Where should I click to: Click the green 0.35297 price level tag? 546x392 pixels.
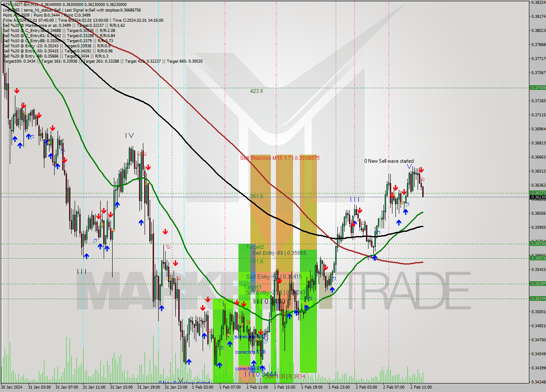tap(537, 284)
